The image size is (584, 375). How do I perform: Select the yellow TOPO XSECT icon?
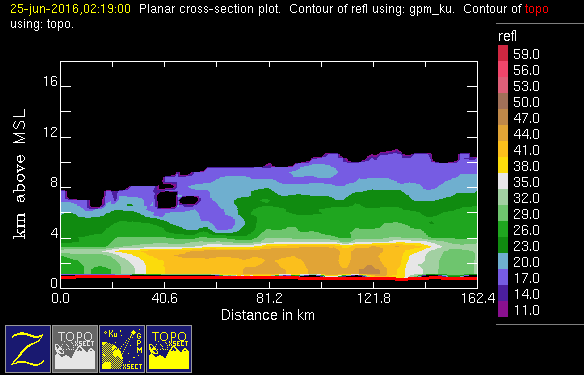(x=169, y=349)
